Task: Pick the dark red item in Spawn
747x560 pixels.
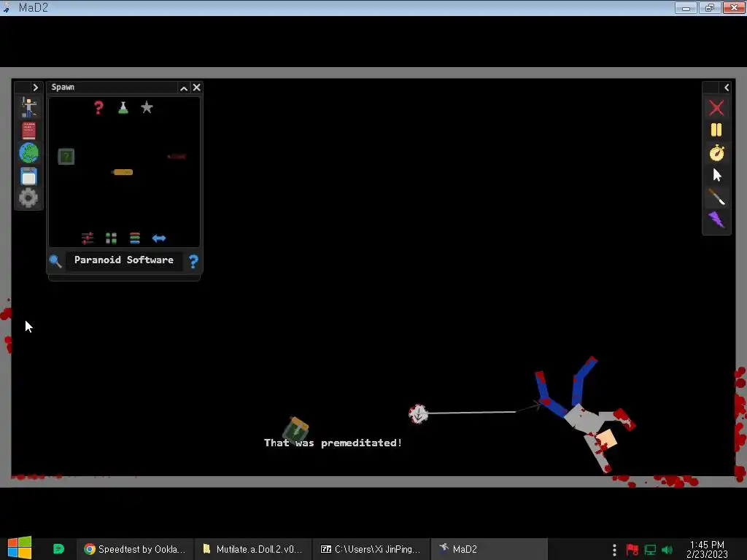Action: (177, 156)
